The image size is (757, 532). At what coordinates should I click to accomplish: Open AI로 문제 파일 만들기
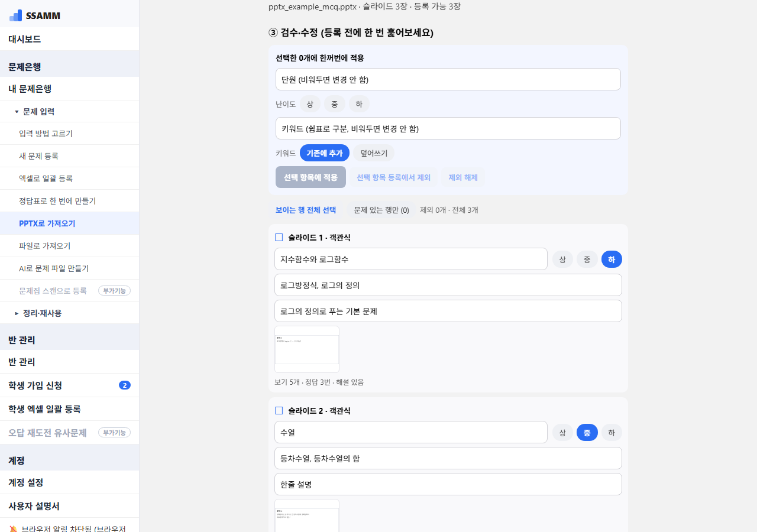(x=69, y=268)
